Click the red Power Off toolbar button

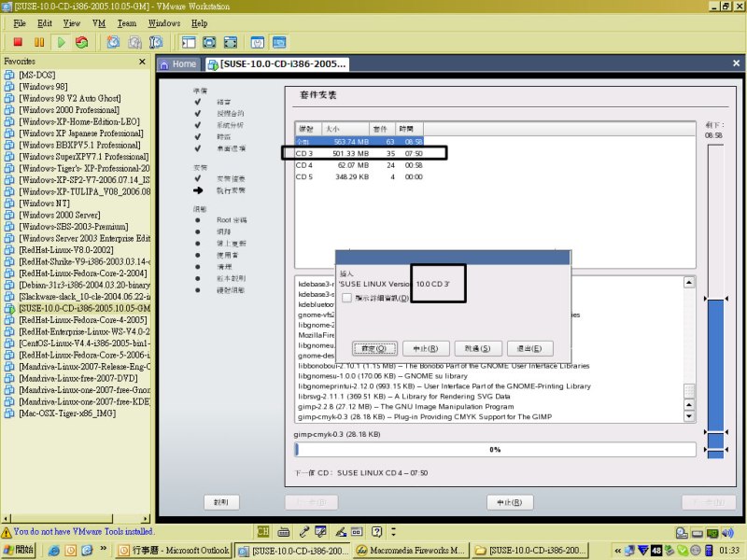tap(18, 42)
